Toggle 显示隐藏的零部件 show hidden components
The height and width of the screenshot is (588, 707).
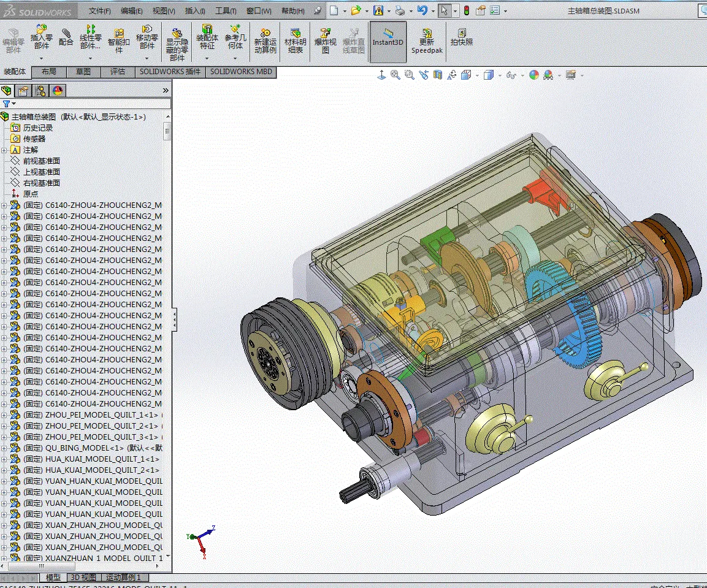[x=177, y=43]
